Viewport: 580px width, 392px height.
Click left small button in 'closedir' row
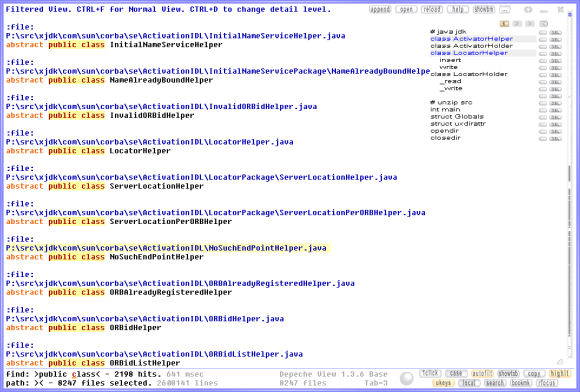click(x=543, y=139)
